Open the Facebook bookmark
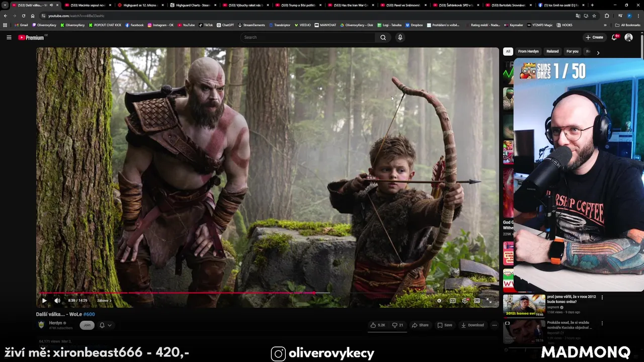Viewport: 644px width, 362px height. pos(134,25)
